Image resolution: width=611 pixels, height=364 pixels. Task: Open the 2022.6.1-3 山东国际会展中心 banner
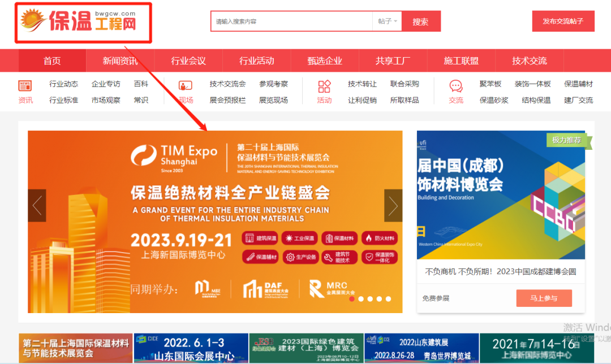[191, 348]
